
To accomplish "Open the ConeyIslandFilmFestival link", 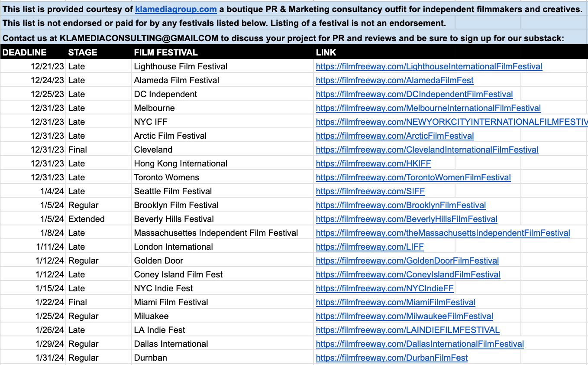I will (408, 274).
